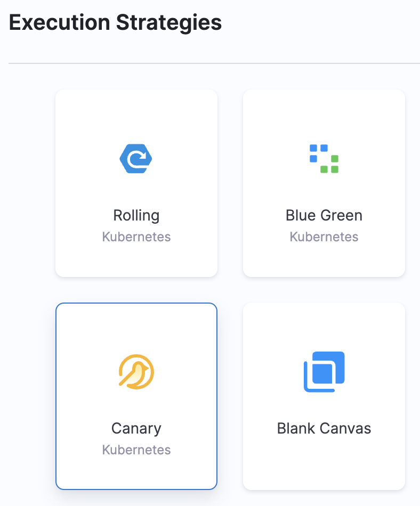Image resolution: width=420 pixels, height=506 pixels.
Task: Click the Blue Green squares icon
Action: (324, 158)
